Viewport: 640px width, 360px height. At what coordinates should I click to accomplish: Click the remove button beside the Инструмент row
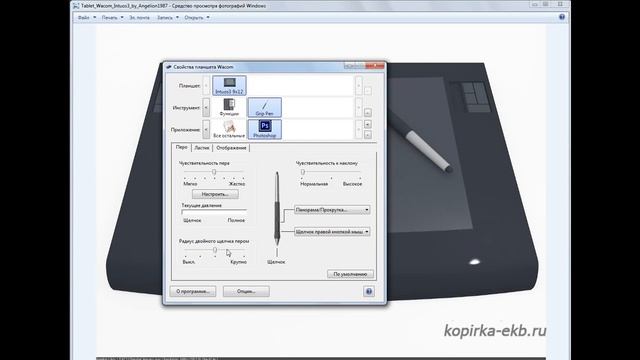pyautogui.click(x=367, y=112)
